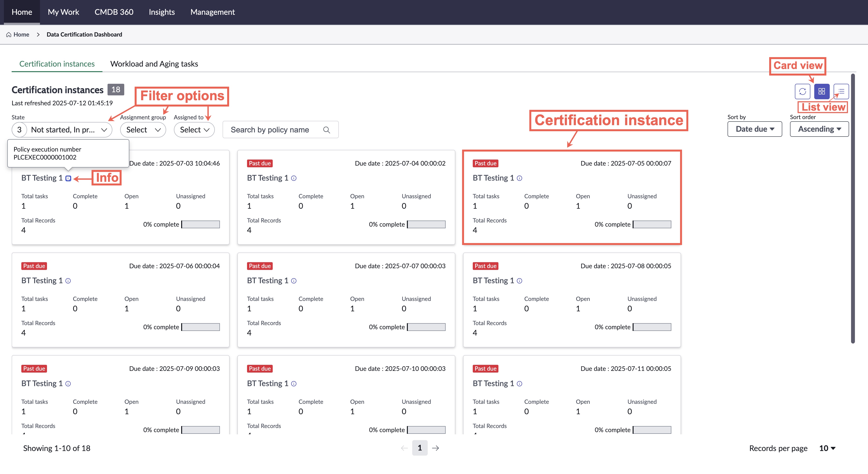Click the home icon in breadcrumb
Screen dimensions: 868x474
9,34
